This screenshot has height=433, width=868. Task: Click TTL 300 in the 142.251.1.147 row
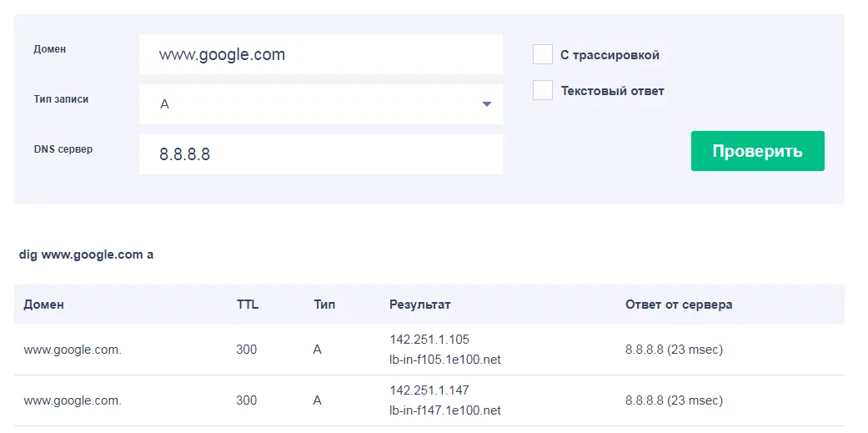(246, 400)
